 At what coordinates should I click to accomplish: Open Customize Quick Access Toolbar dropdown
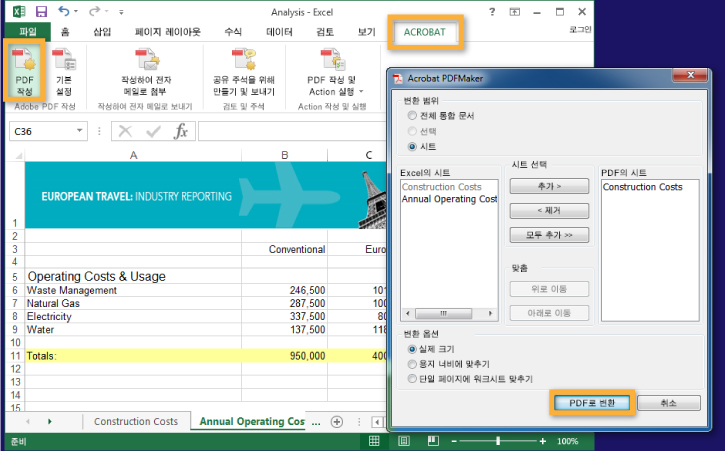coord(121,12)
